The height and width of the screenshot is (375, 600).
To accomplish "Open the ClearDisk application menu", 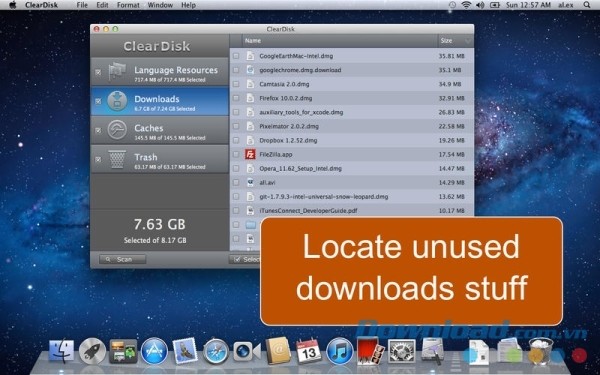I will point(41,5).
